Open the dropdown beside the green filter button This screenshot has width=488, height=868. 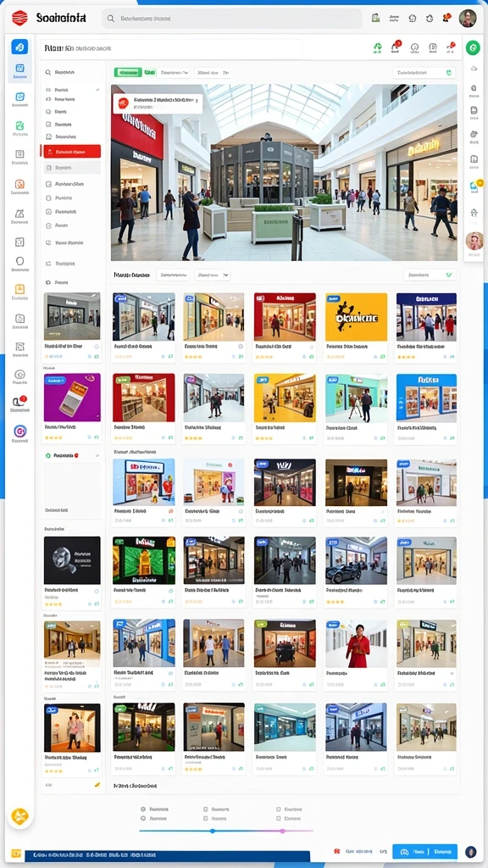(x=174, y=73)
